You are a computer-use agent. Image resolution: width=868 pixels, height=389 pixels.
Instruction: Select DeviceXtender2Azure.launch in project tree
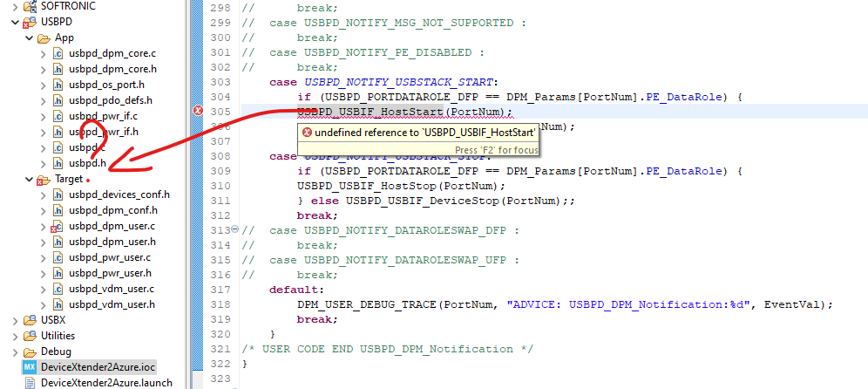point(106,382)
